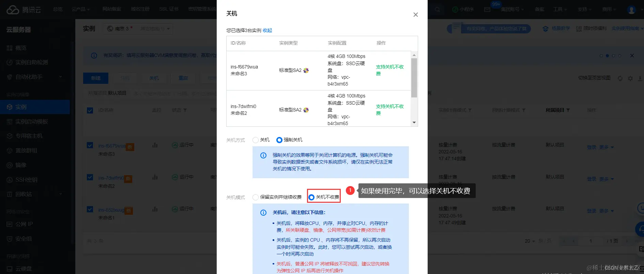Open the 云产品 dropdown menu
This screenshot has width=644, height=274.
coord(80,9)
